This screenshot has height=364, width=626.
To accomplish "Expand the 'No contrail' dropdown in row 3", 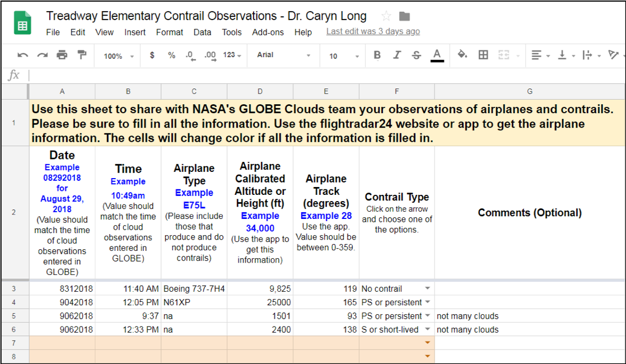I will click(428, 288).
